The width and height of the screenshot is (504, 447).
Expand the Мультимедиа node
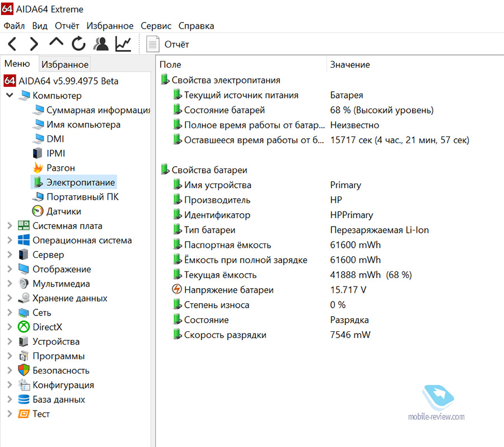point(10,284)
